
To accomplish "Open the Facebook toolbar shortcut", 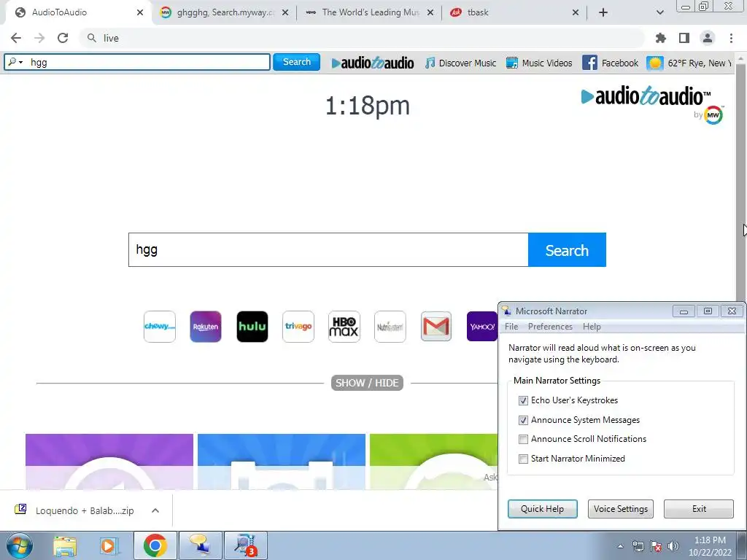I will click(611, 63).
